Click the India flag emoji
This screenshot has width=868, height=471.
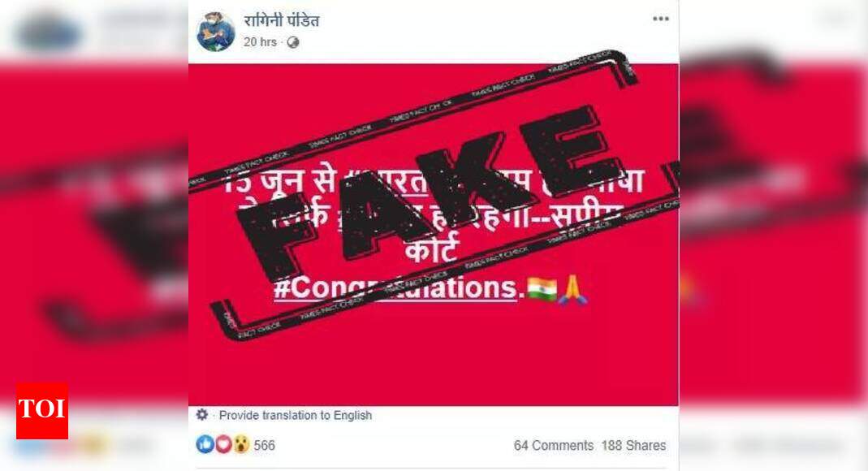[x=542, y=289]
